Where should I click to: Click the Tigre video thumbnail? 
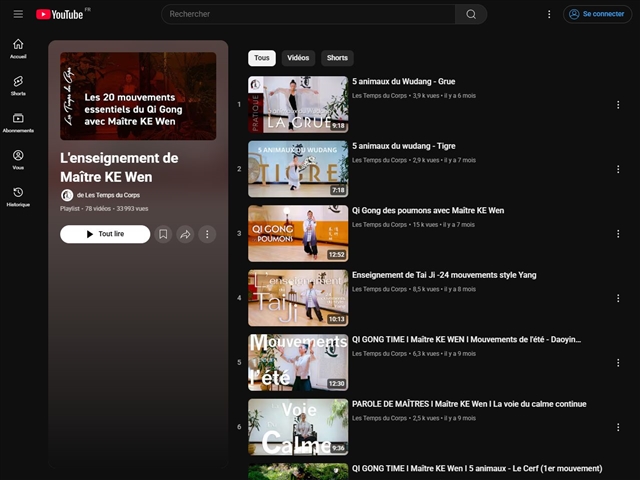click(298, 169)
